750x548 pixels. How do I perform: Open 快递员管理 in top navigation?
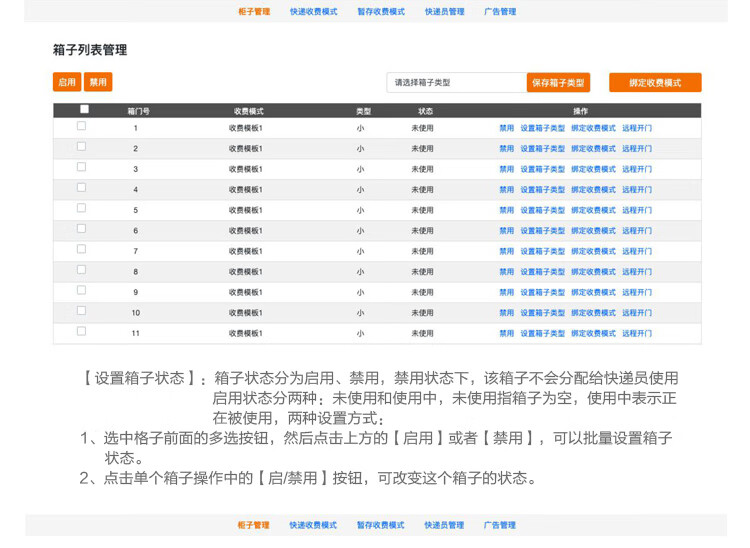point(444,12)
